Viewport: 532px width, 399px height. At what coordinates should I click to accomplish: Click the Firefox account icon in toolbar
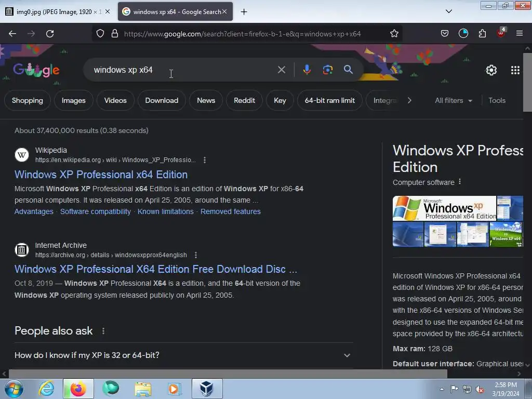click(x=463, y=34)
